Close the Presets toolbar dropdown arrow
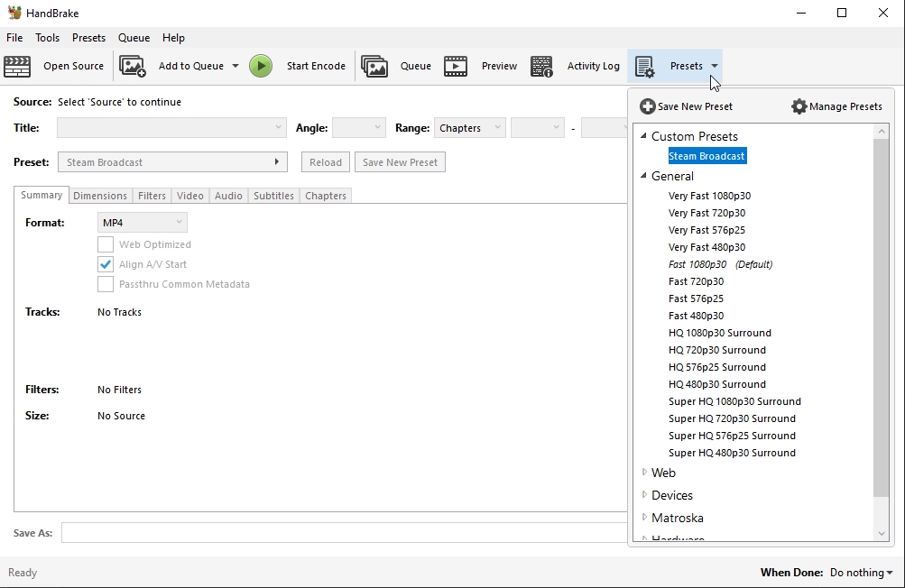The height and width of the screenshot is (588, 905). click(x=715, y=66)
